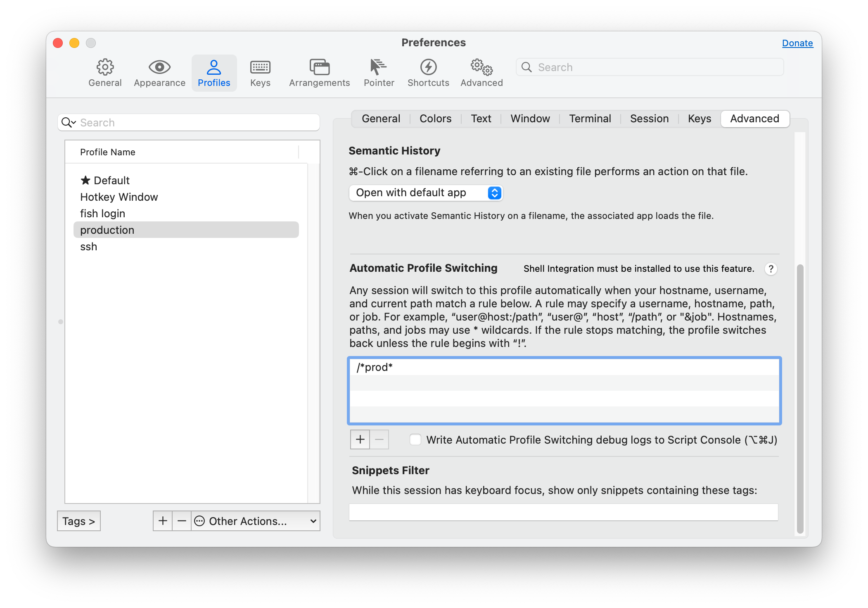Switch to the Colors profile tab

click(435, 119)
